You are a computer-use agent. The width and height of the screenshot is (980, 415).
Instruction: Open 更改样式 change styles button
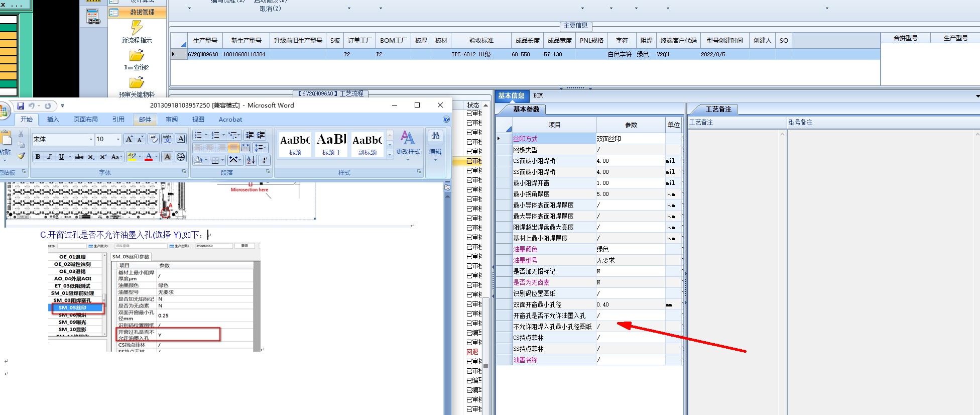[x=408, y=146]
